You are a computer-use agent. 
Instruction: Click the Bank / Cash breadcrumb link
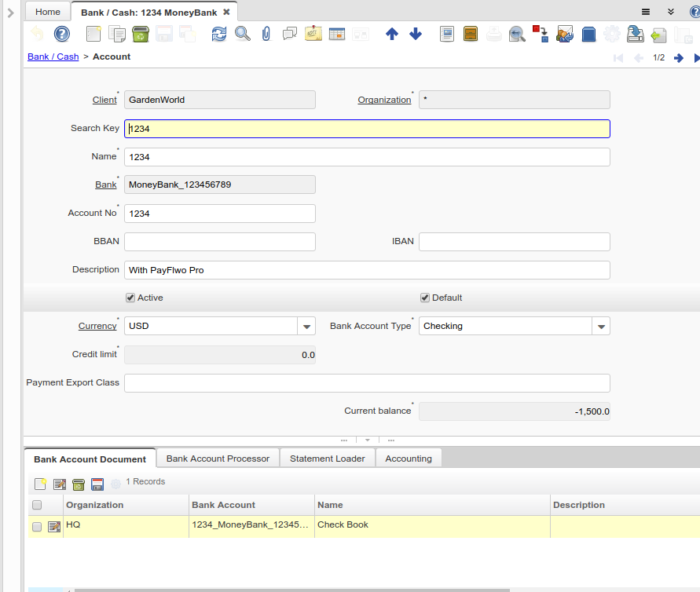point(53,57)
